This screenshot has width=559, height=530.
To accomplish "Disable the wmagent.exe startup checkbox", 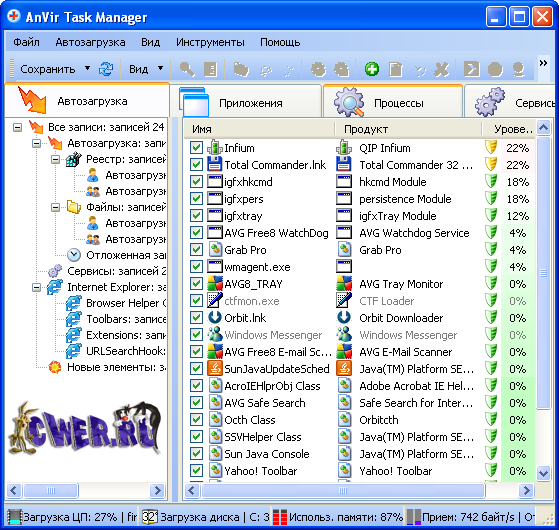I will click(196, 267).
